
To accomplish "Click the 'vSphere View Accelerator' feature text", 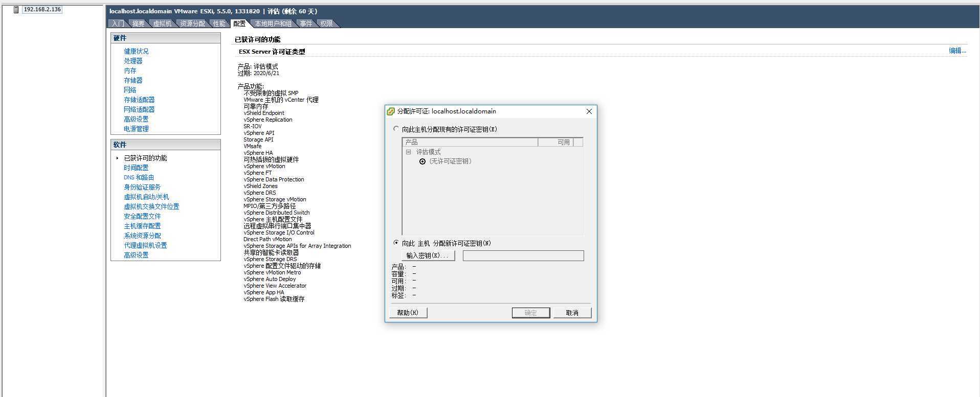I will pos(275,286).
